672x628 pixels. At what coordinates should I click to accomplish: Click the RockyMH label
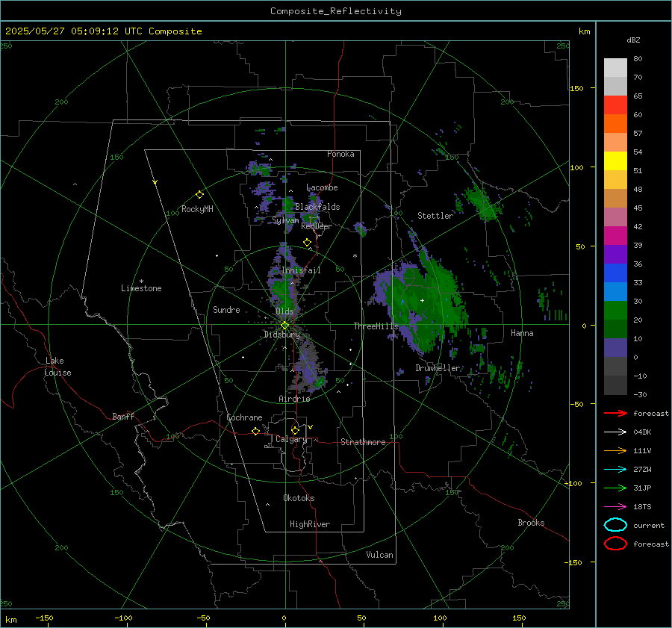(197, 209)
